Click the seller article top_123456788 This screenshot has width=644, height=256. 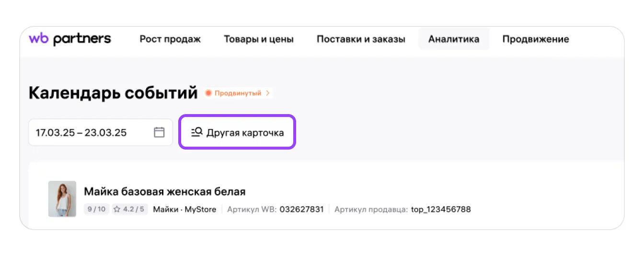441,209
